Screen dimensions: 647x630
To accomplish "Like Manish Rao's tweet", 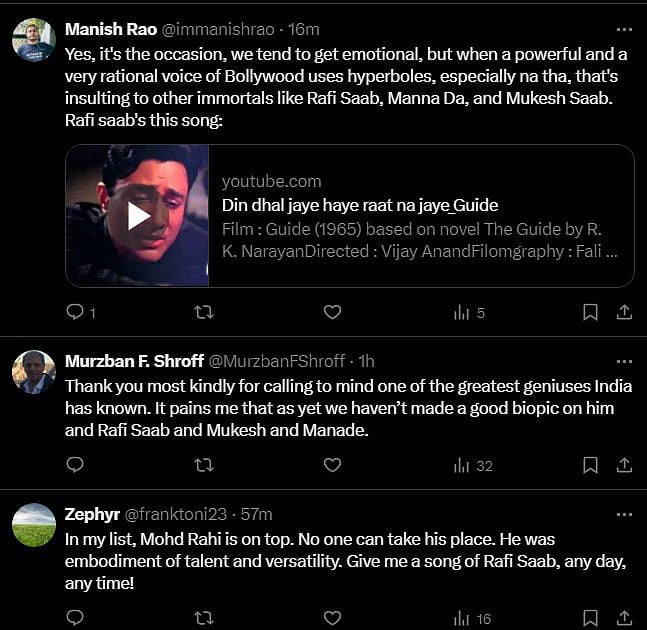I will (332, 312).
